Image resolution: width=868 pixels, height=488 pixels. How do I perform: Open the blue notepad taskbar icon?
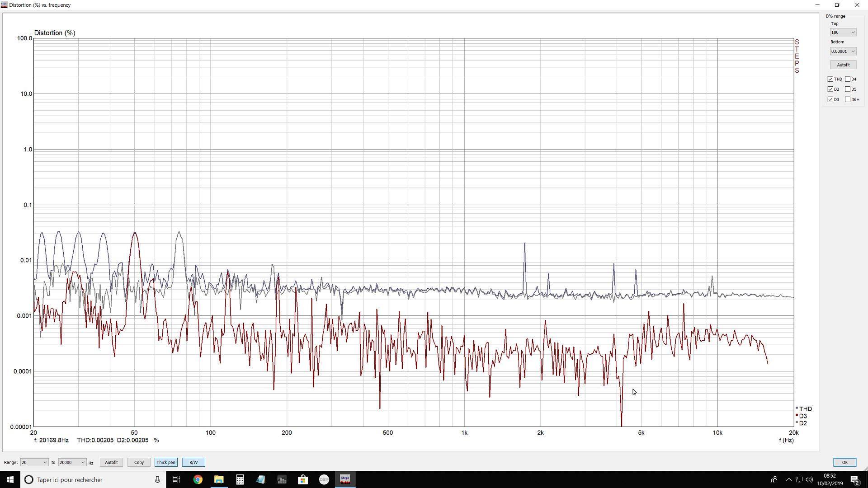tap(261, 479)
